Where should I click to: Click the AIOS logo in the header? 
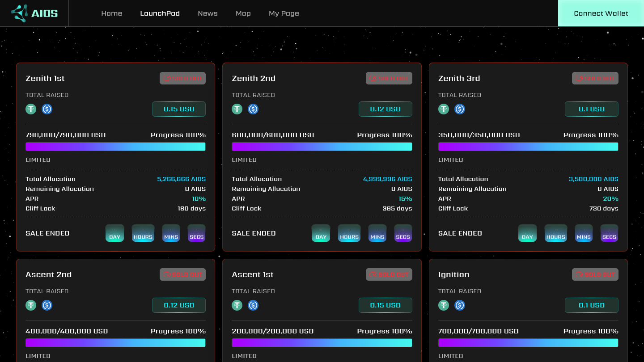(34, 13)
